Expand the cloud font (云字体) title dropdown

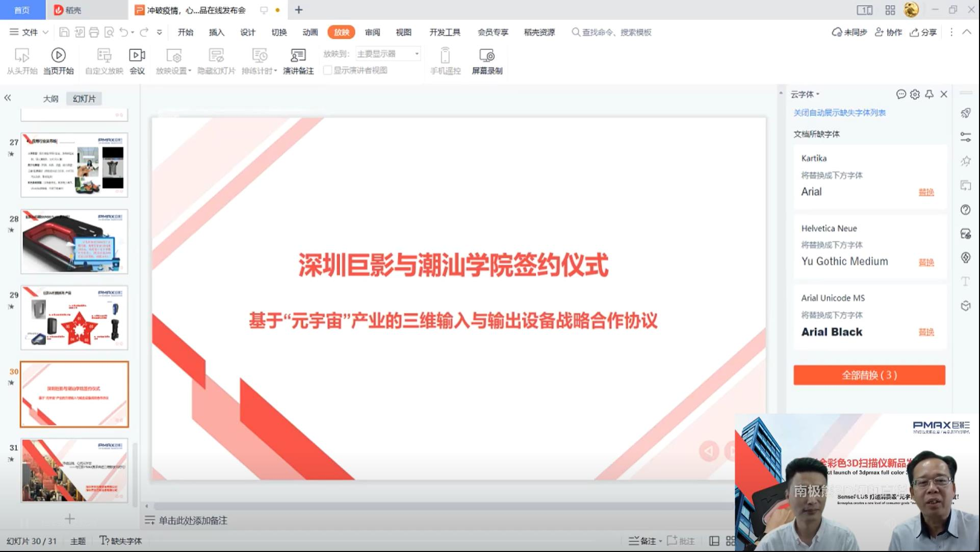(x=817, y=94)
